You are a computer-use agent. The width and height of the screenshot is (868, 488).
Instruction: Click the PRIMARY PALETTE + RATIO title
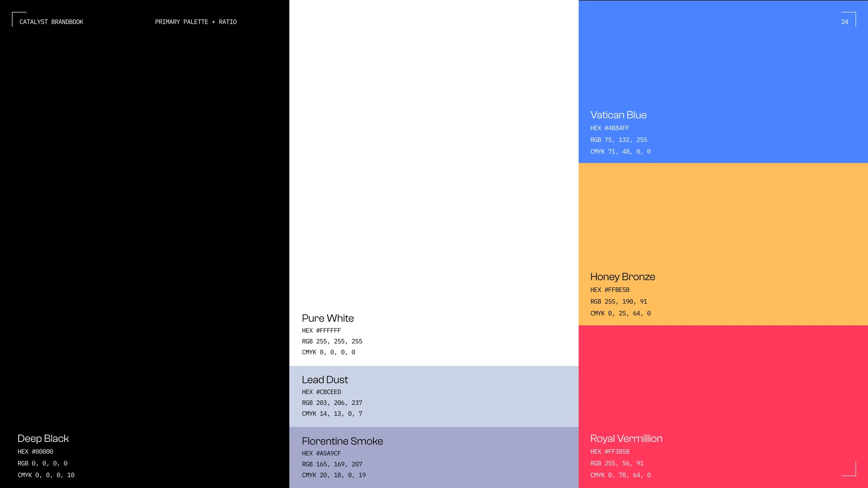point(196,22)
